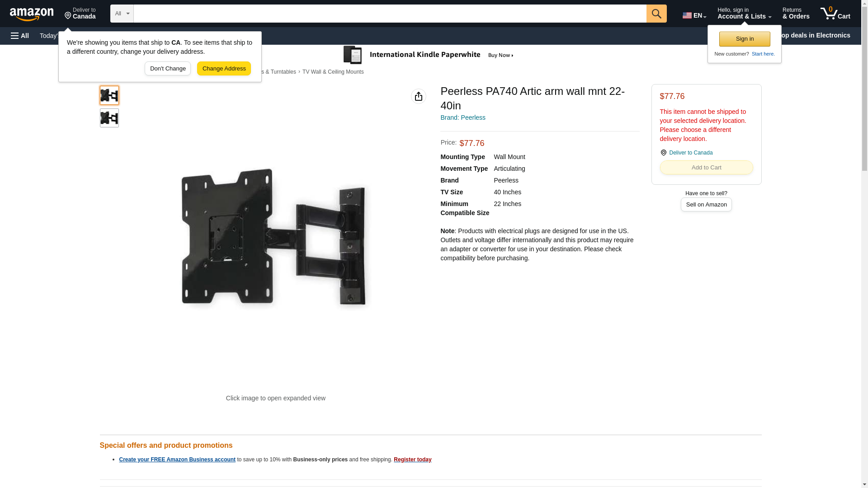Viewport: 868px width, 488px height.
Task: Click the Amazon logo
Action: pos(32,14)
